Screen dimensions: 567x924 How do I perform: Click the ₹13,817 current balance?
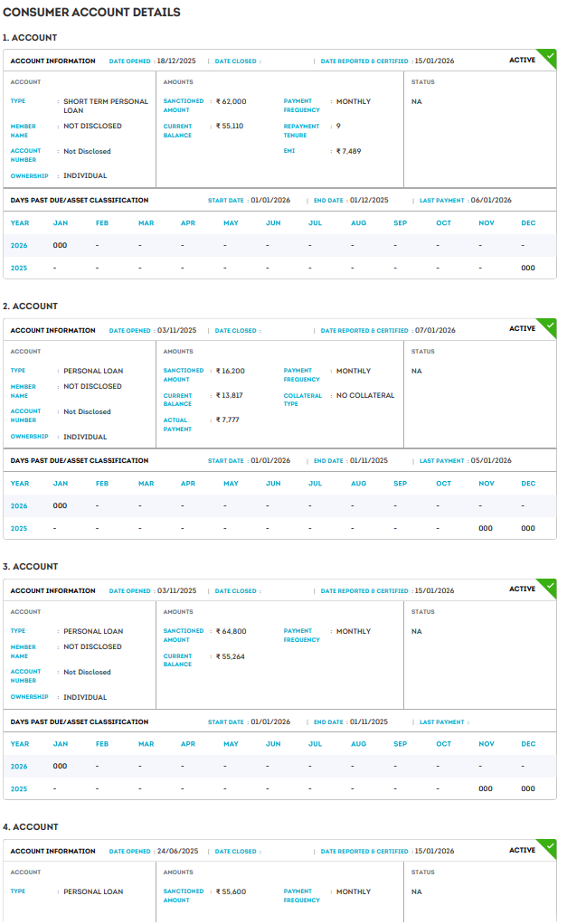point(229,395)
